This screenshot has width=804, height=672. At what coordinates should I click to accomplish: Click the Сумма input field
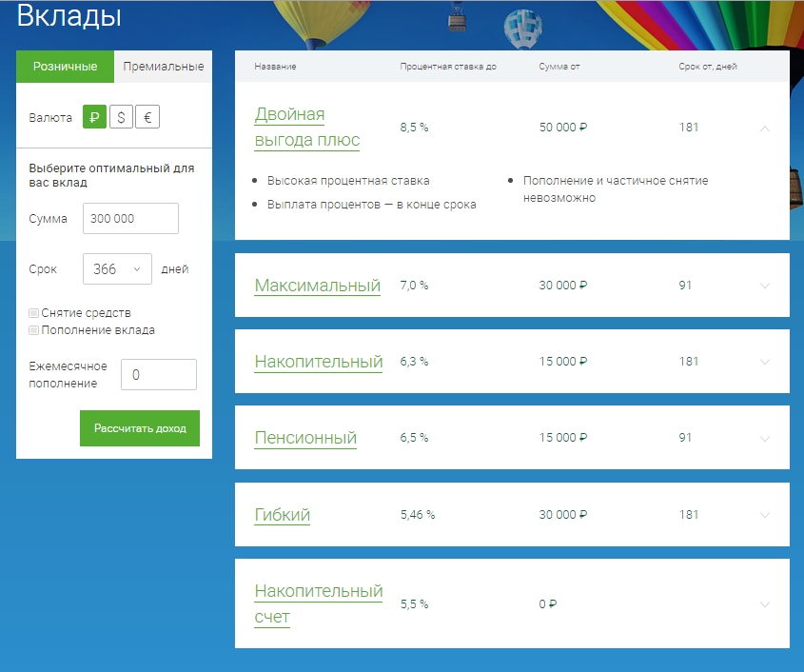click(x=130, y=218)
